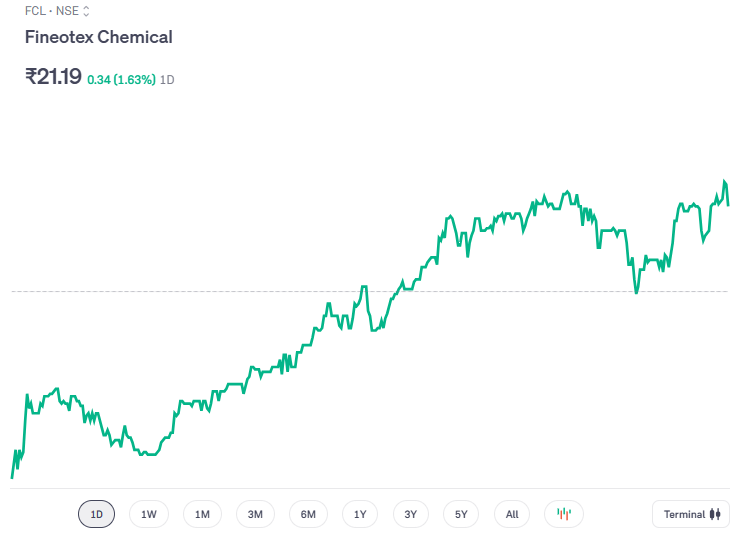
Task: Show the 3Y price history
Action: coord(411,514)
